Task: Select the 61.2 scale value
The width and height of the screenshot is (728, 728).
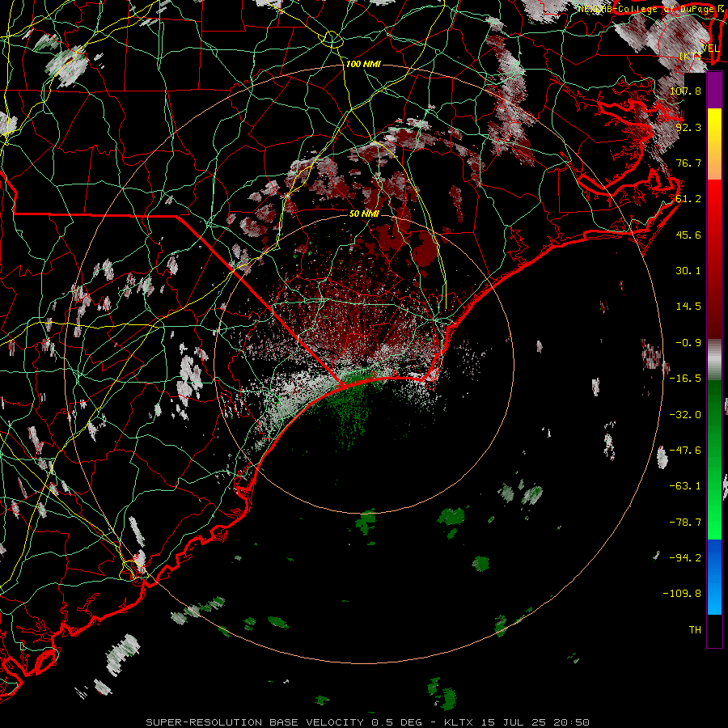Action: (688, 199)
